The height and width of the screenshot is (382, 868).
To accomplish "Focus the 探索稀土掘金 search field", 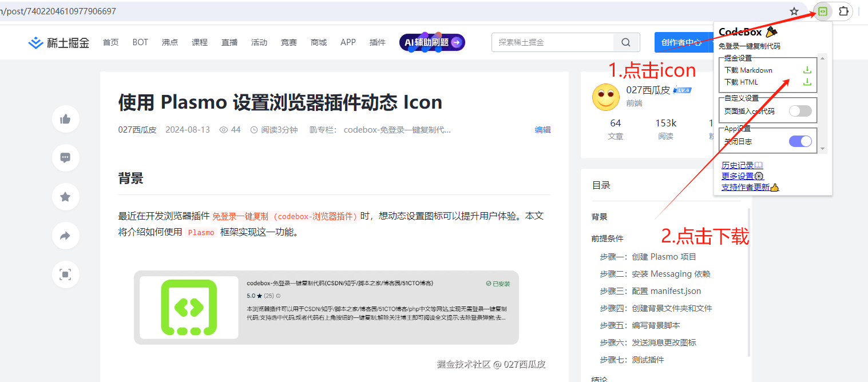I will point(553,42).
